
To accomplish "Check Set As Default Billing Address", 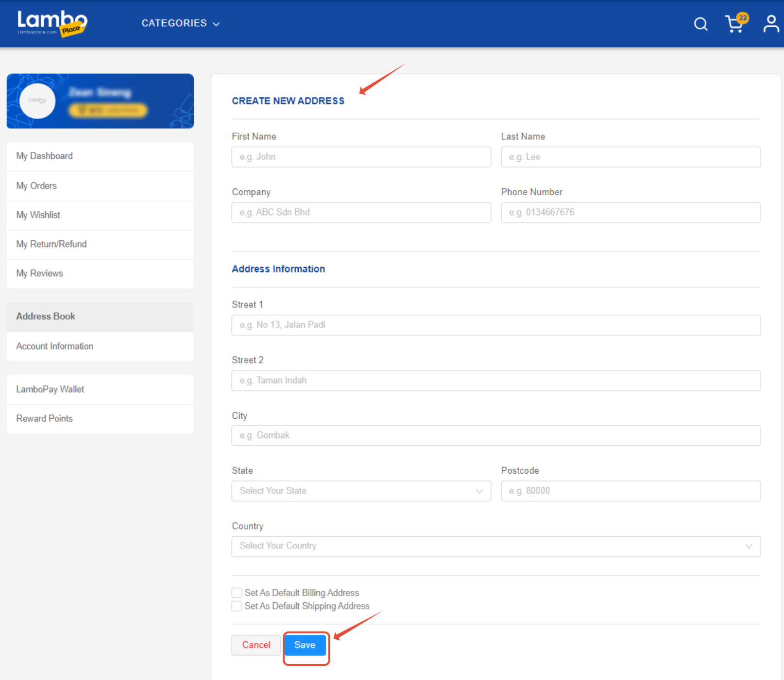I will click(237, 593).
